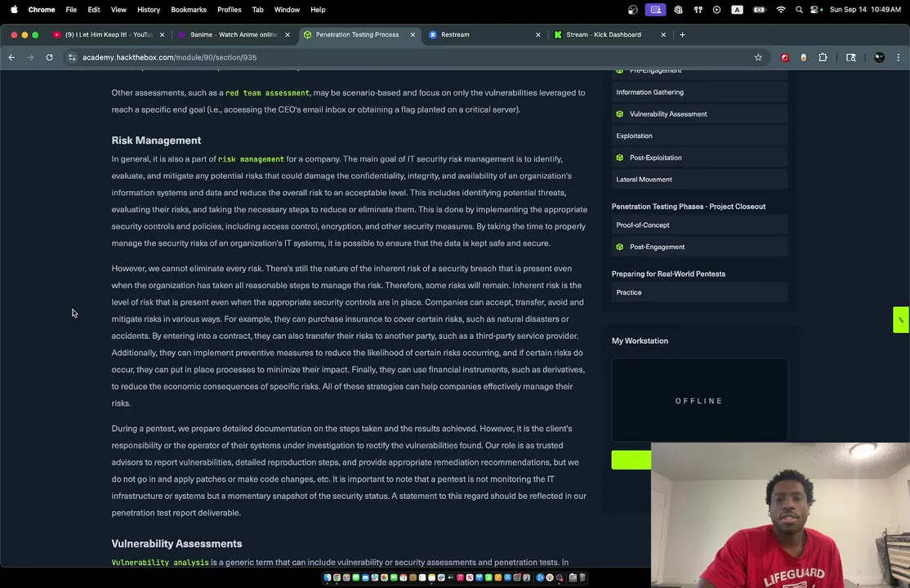Open the Help menu
The height and width of the screenshot is (588, 910).
pyautogui.click(x=318, y=9)
